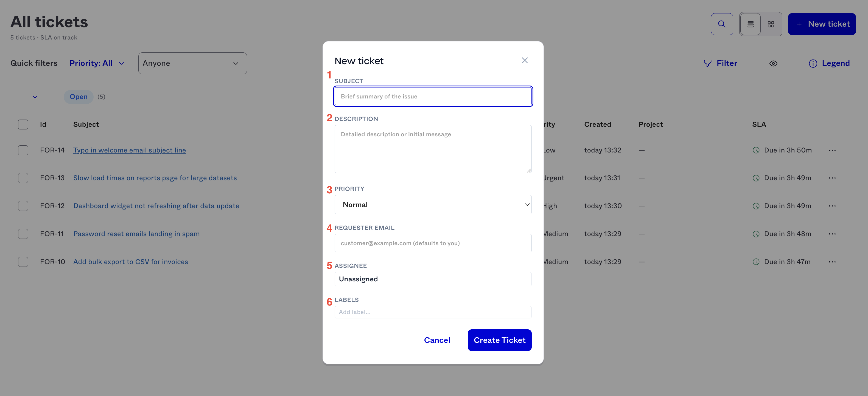The width and height of the screenshot is (868, 396).
Task: Check the box for ticket FOR-11
Action: pyautogui.click(x=23, y=234)
